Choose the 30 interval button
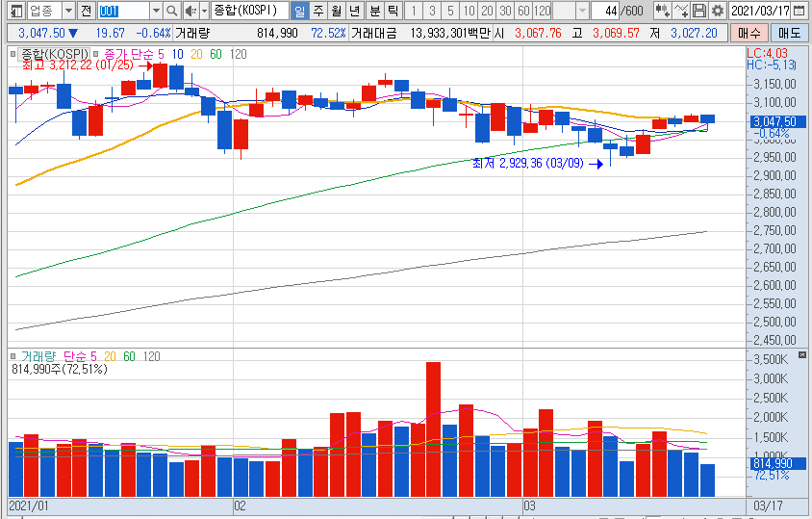Screen dimensions: 812x519 point(505,10)
